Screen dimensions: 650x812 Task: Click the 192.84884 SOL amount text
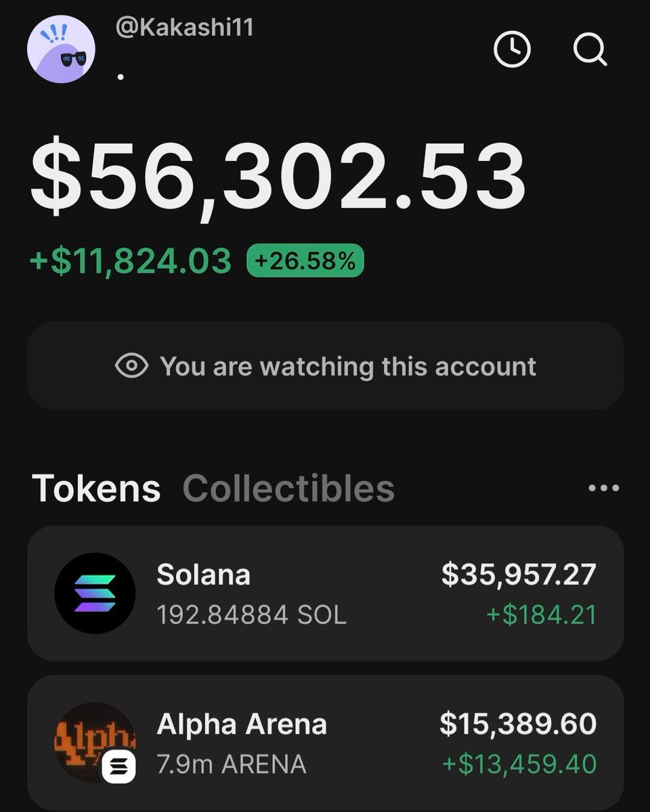(251, 614)
